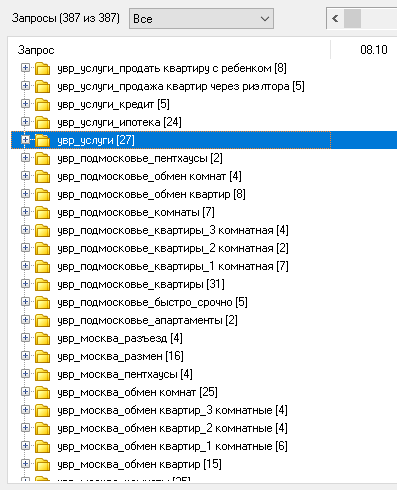
Task: Expand 'увр_подмосковье_обмен комнат [4]' node
Action: (25, 176)
